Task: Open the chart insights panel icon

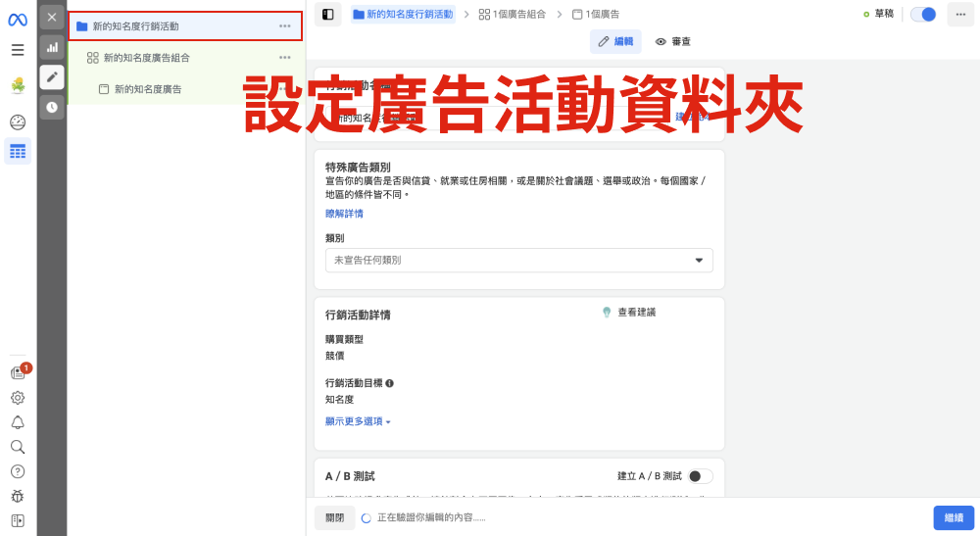Action: point(52,47)
